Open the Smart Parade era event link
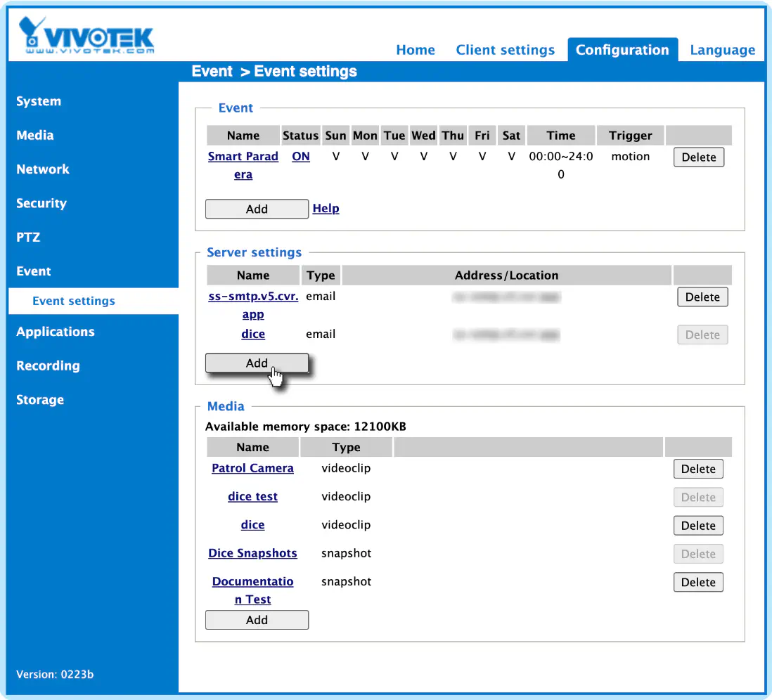The width and height of the screenshot is (772, 700). [x=243, y=165]
